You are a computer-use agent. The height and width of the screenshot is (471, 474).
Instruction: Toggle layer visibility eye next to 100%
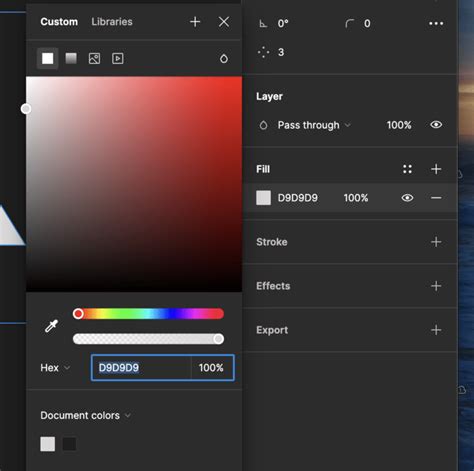point(436,125)
